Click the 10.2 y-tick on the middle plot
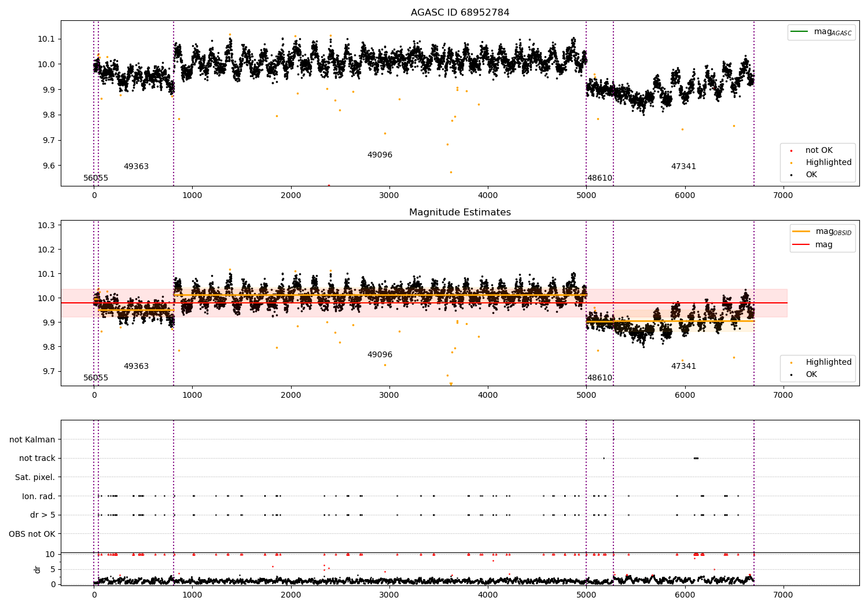868x608 pixels. coord(46,250)
